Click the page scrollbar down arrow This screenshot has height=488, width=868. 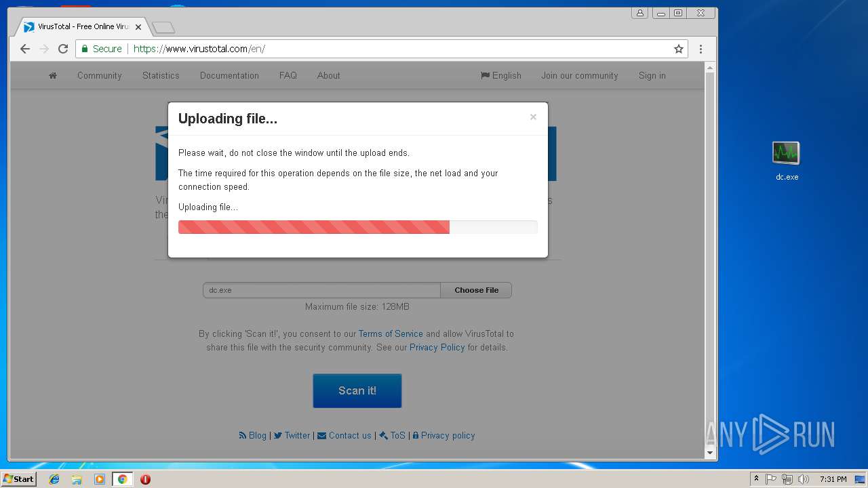(x=710, y=453)
